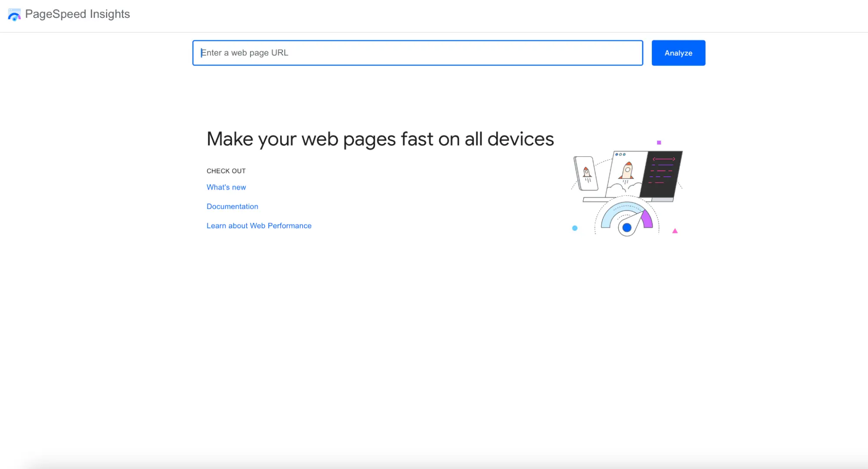Click the three window dots on the browser illustration

(620, 154)
